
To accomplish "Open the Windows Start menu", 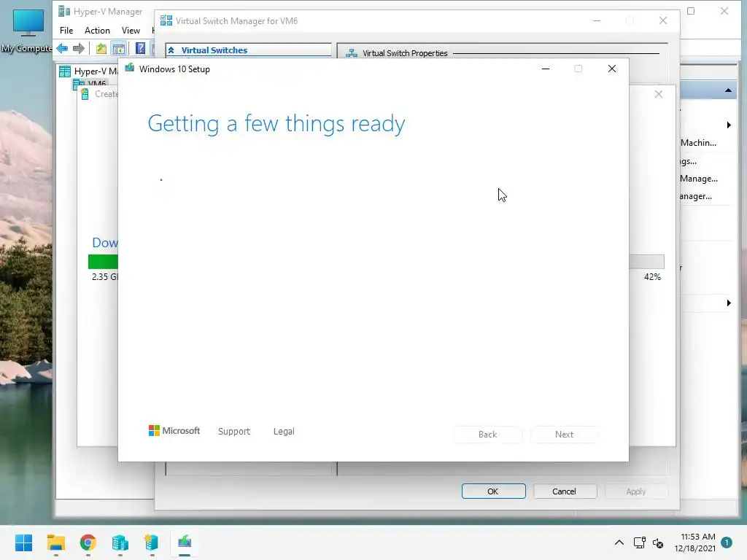I will (x=23, y=542).
